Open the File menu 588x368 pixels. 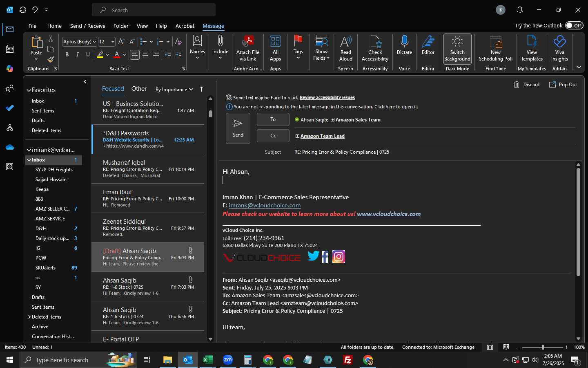point(32,26)
